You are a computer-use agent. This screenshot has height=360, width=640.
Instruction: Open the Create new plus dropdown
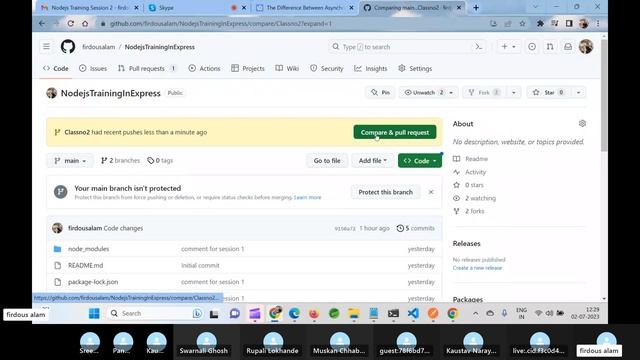[x=508, y=47]
